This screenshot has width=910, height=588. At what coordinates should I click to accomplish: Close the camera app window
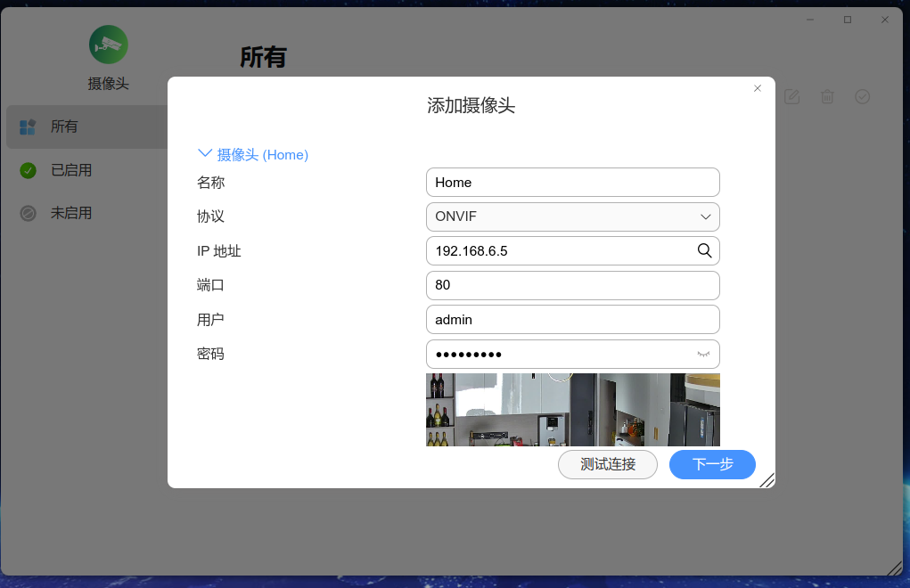pos(885,20)
